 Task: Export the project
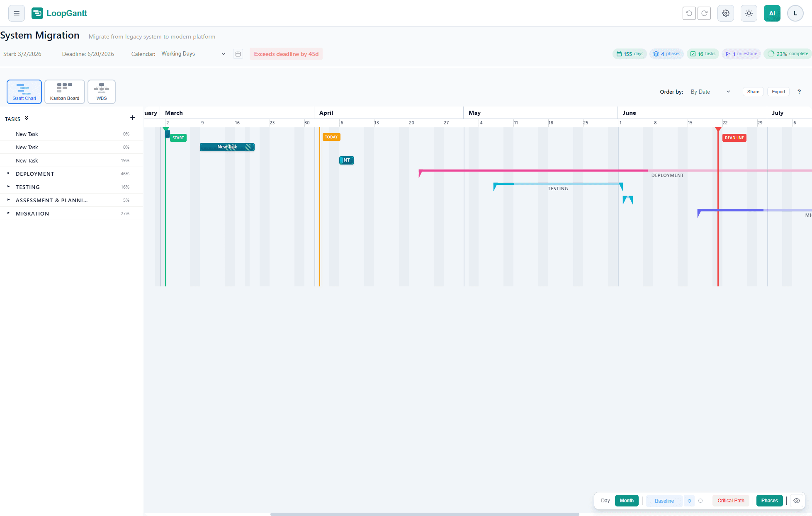click(x=778, y=92)
